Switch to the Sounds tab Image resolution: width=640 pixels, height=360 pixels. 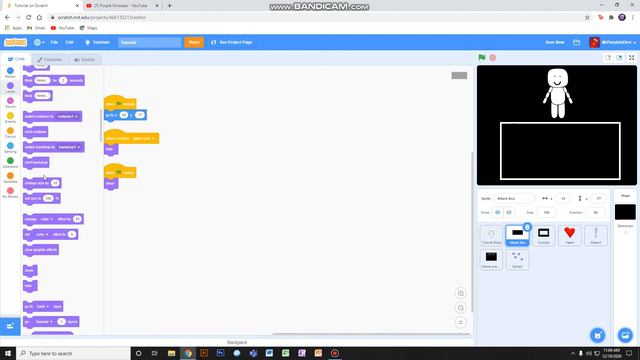pos(84,60)
